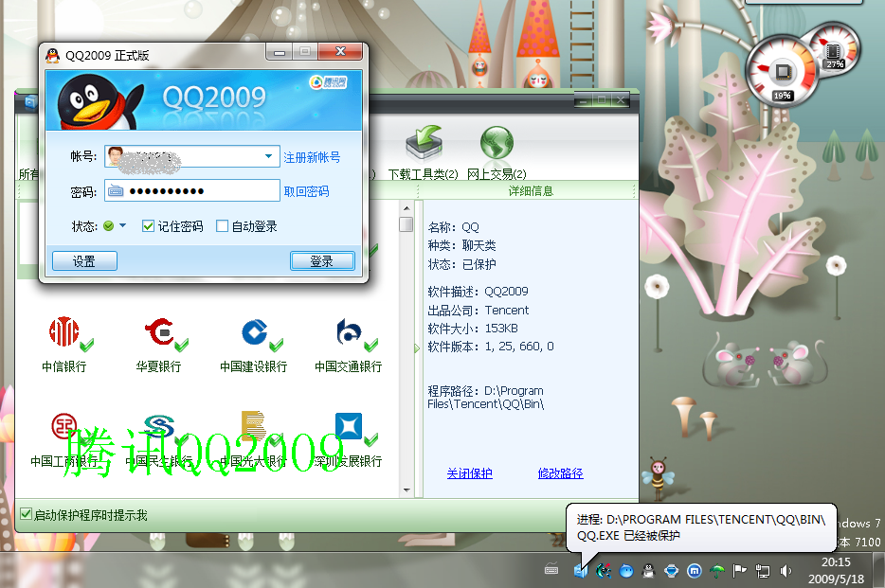This screenshot has width=885, height=588.
Task: Click the 注册新帐号 link
Action: pyautogui.click(x=312, y=157)
